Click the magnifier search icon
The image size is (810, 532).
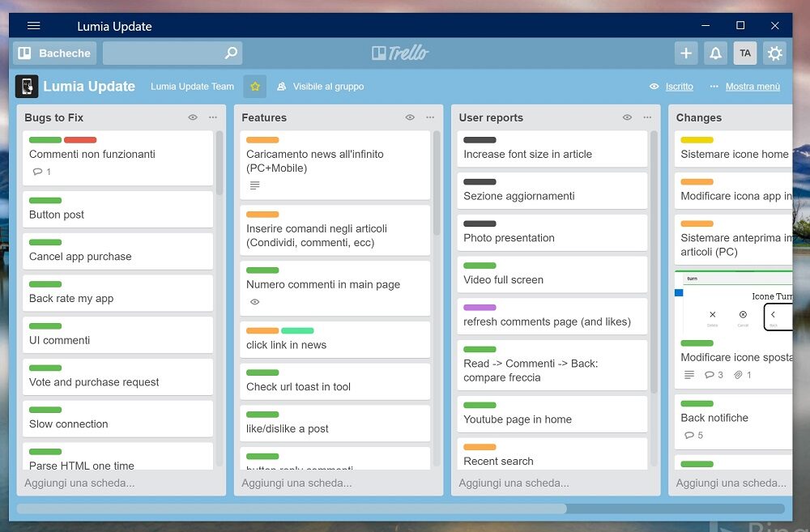pos(231,53)
